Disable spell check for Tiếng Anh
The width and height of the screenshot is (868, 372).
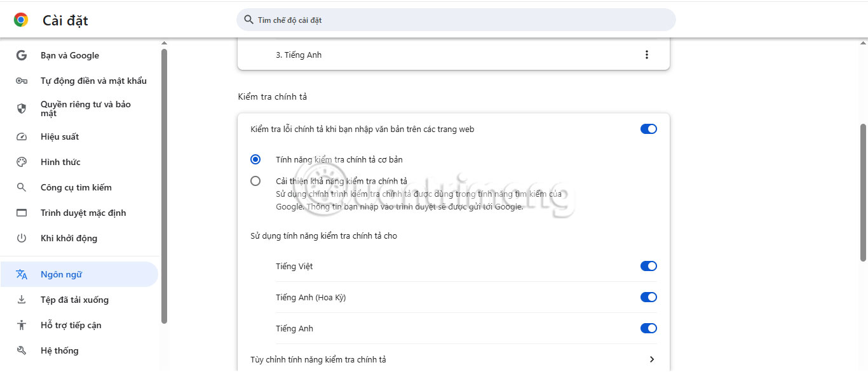[x=648, y=328]
